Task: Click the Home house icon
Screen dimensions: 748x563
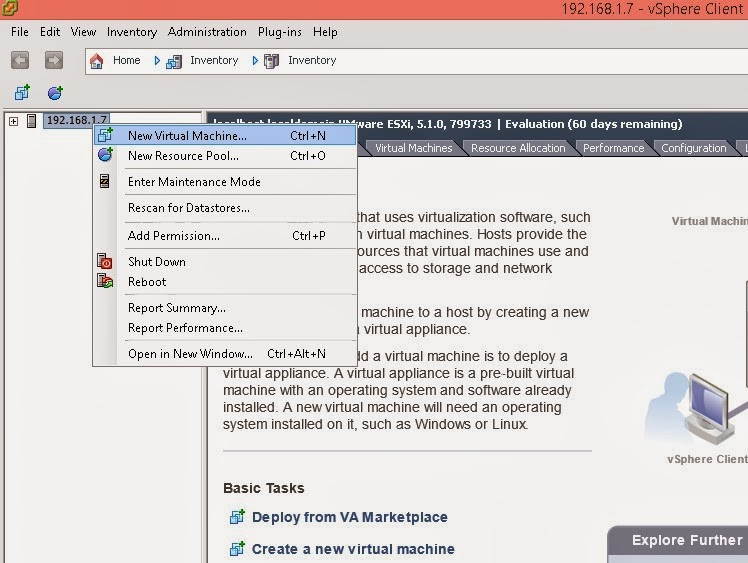Action: [x=97, y=61]
